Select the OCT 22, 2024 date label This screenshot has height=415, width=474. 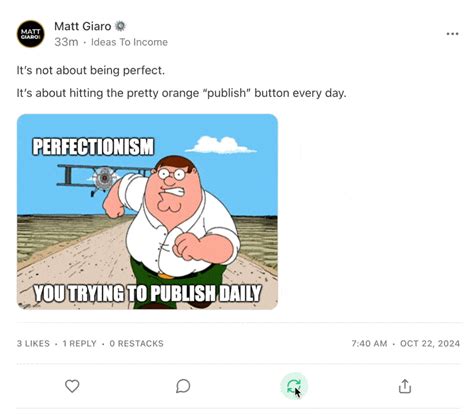(430, 343)
